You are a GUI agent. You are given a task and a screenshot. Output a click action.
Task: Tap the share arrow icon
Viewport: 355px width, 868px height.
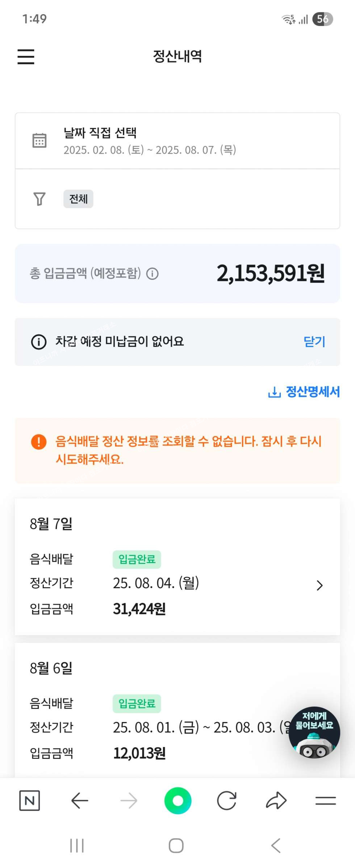[x=276, y=800]
